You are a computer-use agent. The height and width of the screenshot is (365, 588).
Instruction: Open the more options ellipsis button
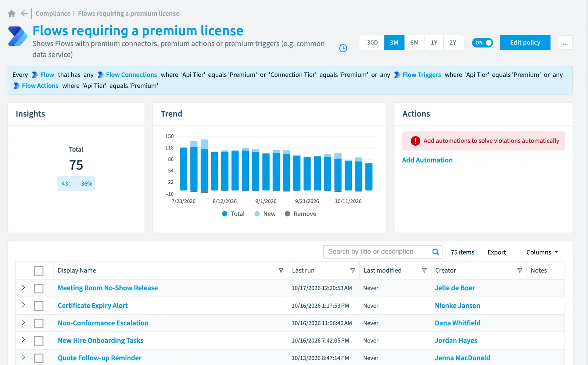[565, 43]
